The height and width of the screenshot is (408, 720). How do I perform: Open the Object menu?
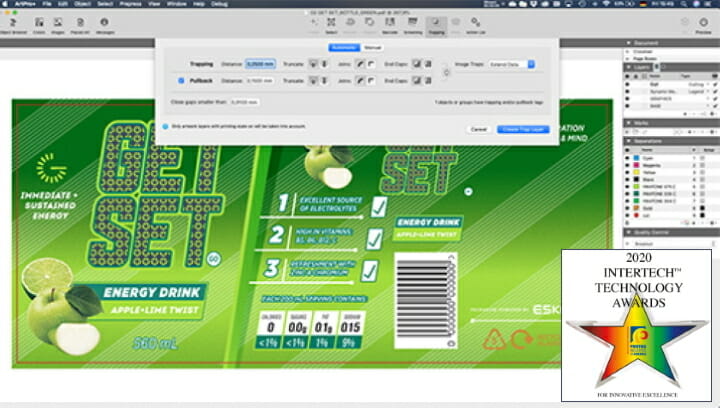[x=83, y=4]
